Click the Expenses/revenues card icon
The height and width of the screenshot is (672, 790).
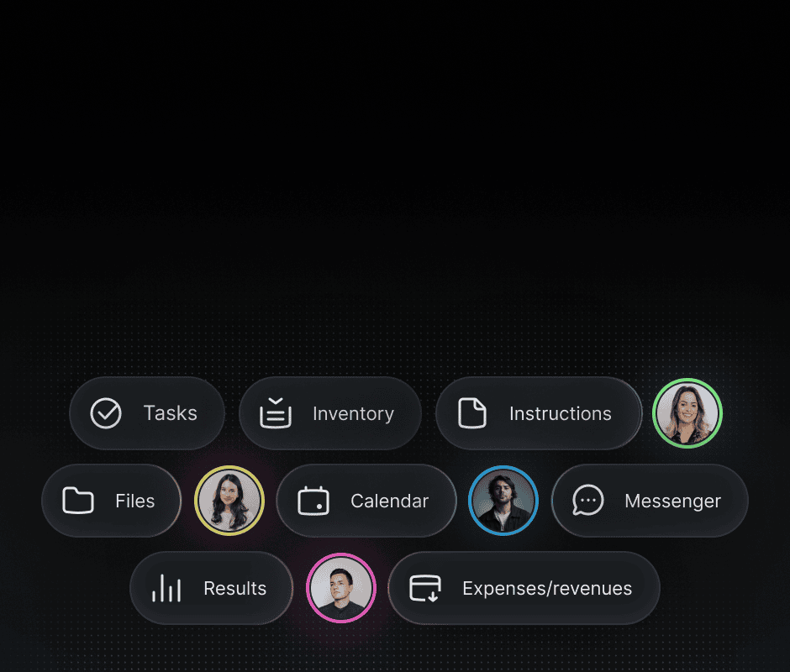click(x=425, y=588)
